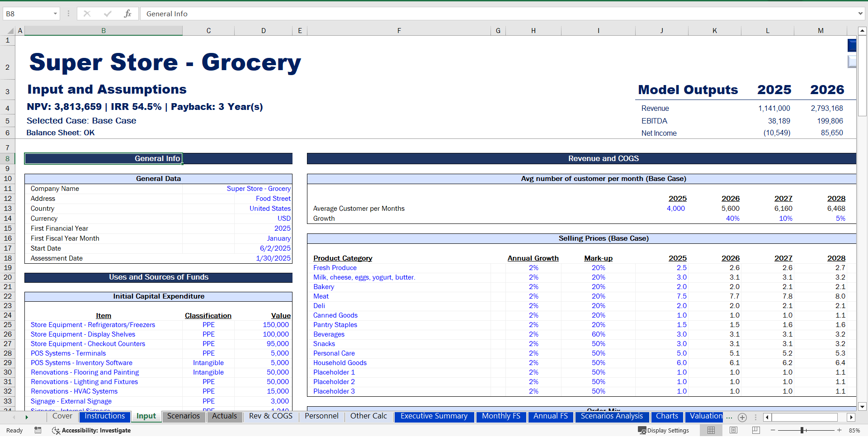Adjust the zoom slider handle
The height and width of the screenshot is (437, 868).
tap(802, 430)
